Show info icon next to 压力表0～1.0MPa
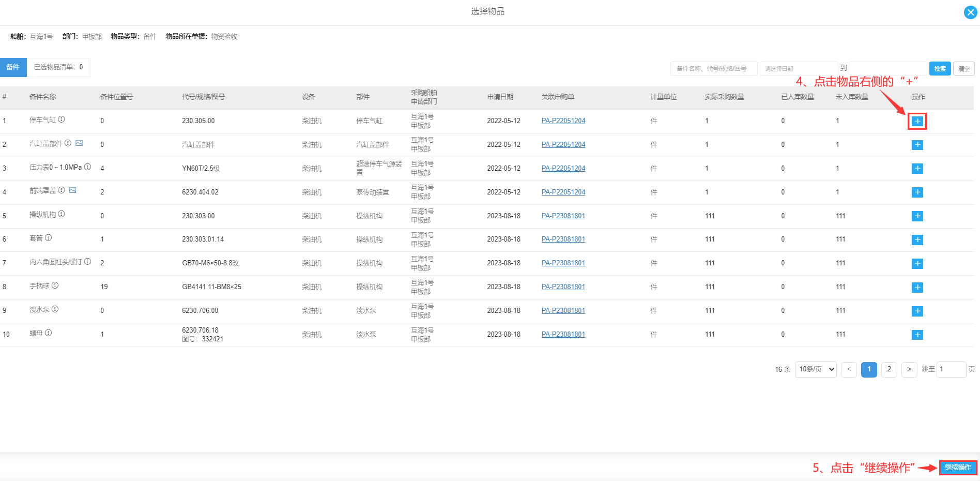Viewport: 980px width, 481px height. tap(87, 167)
